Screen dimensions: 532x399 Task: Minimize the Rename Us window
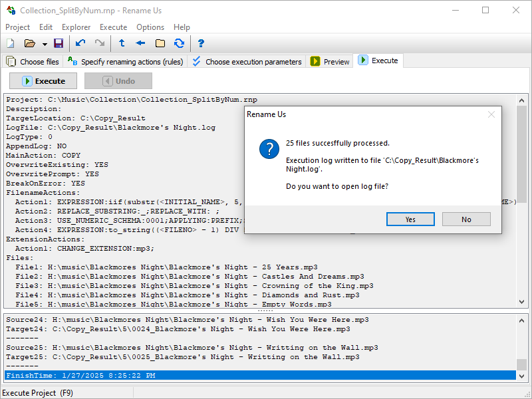tap(456, 10)
